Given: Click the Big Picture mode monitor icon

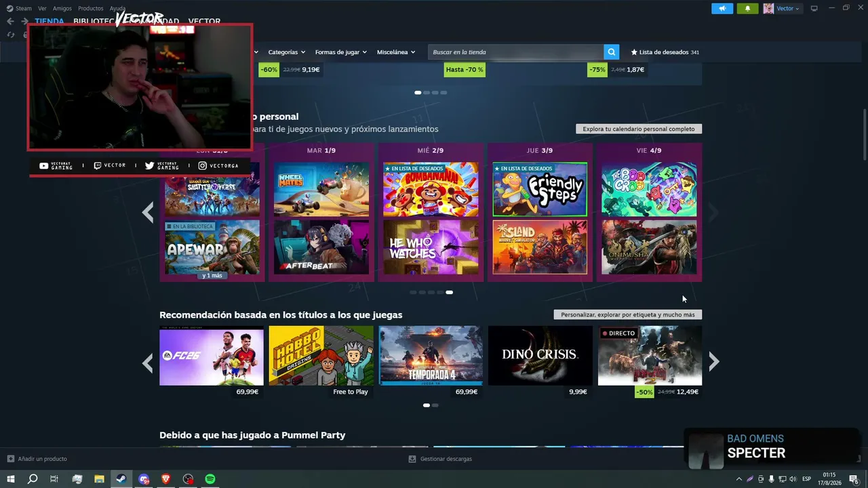Looking at the screenshot, I should (814, 9).
